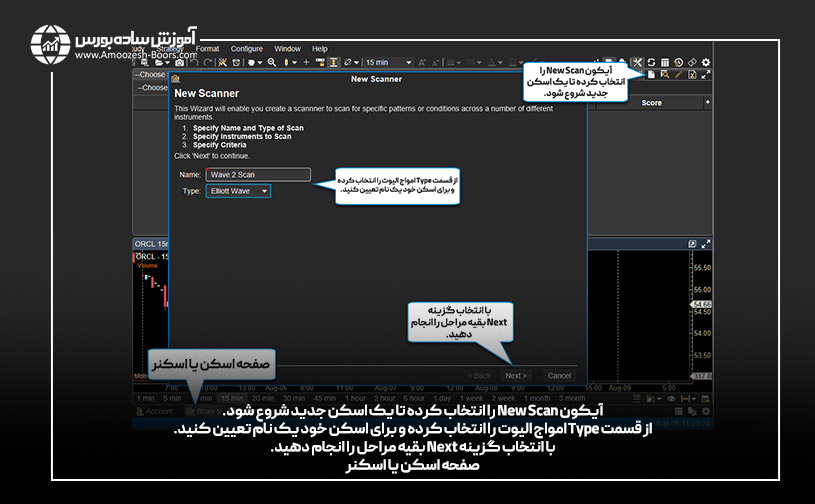Click the 54.66 current price marker

(x=702, y=304)
